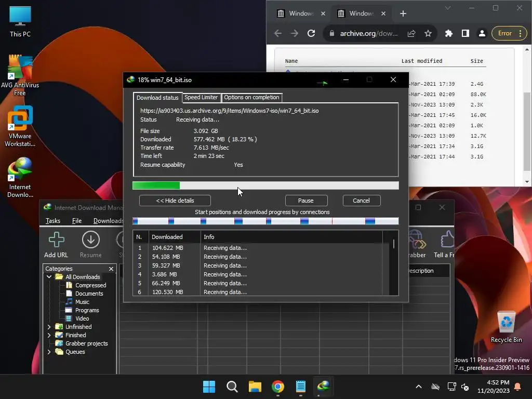
Task: Click the share page icon in address bar
Action: coord(411,33)
